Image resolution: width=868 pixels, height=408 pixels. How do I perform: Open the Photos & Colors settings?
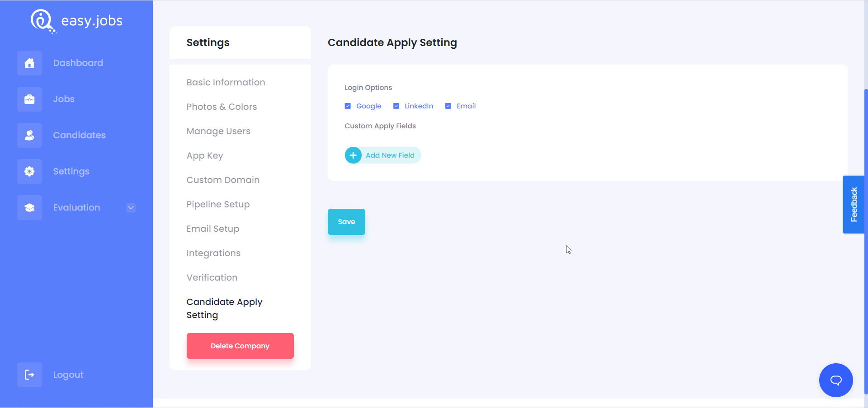222,107
